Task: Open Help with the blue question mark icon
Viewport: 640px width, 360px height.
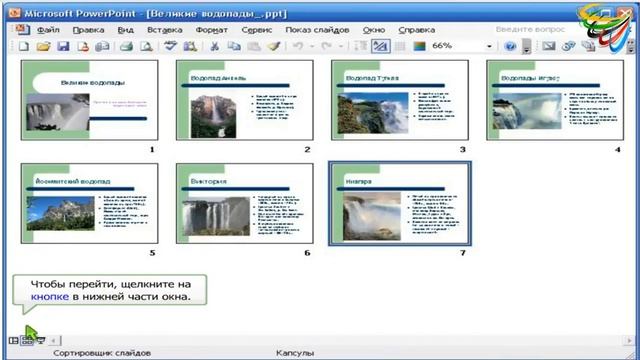Action: coord(510,46)
